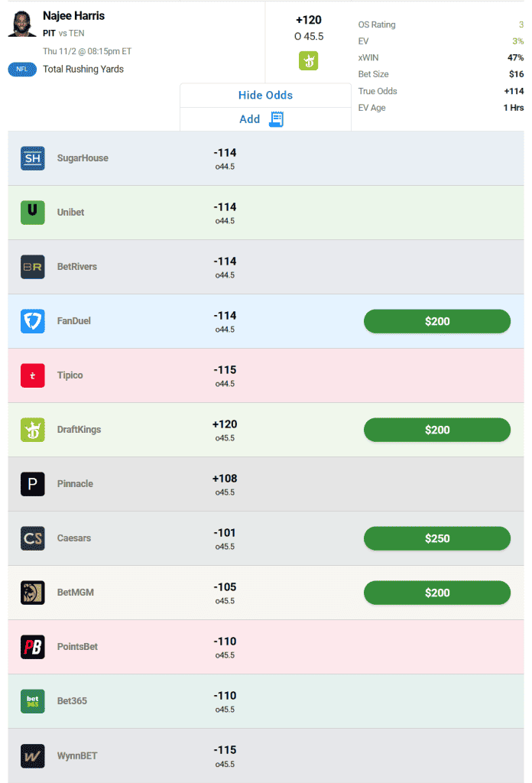Click the blue NFL league badge
Image resolution: width=532 pixels, height=783 pixels.
point(22,70)
